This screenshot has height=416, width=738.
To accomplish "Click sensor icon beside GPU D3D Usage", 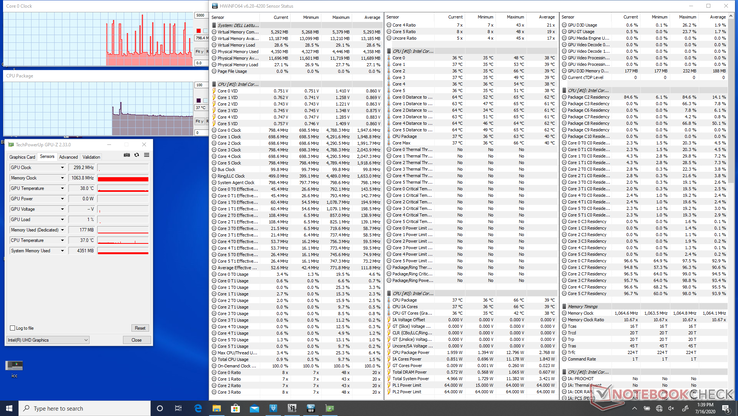I will (x=564, y=25).
